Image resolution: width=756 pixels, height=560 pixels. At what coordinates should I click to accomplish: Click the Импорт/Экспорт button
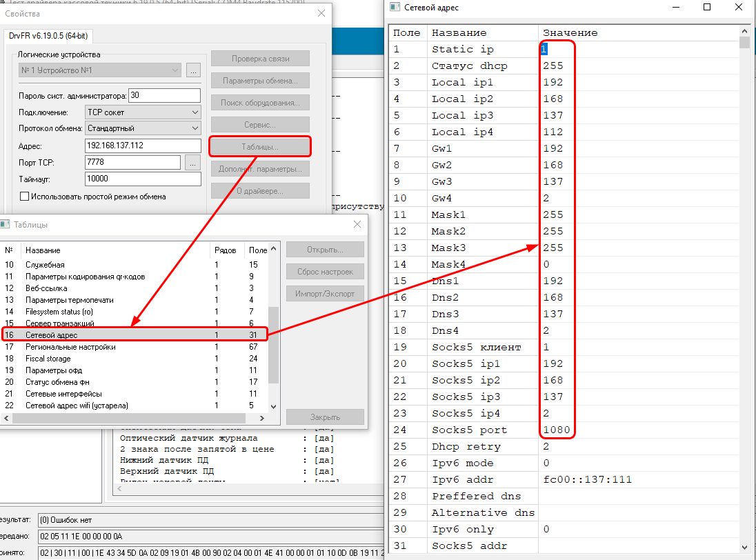coord(325,294)
